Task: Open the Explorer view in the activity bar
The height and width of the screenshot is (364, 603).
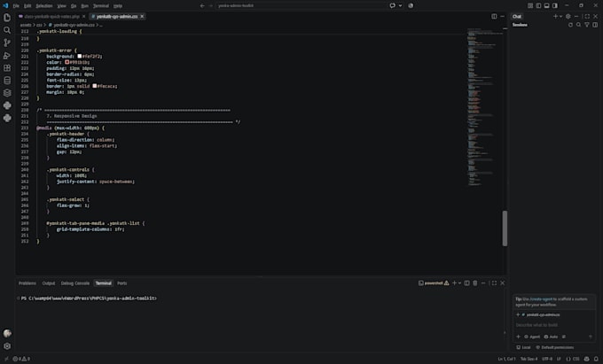Action: 7,18
